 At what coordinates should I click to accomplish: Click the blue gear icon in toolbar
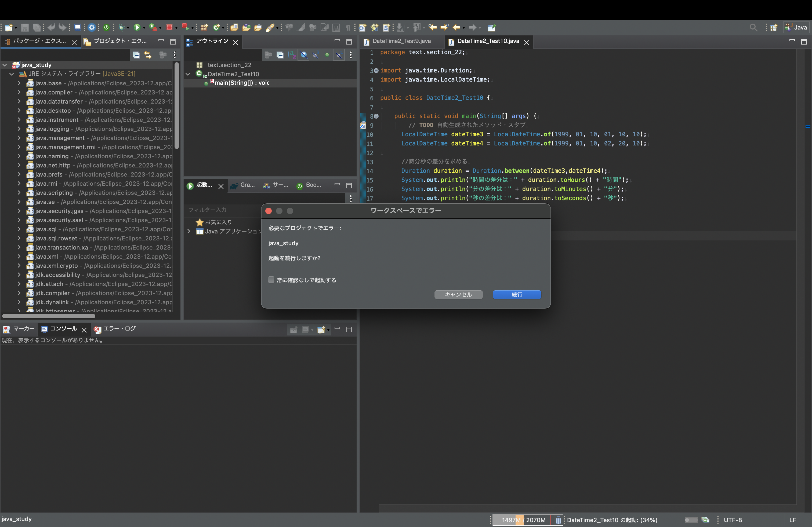pos(92,28)
